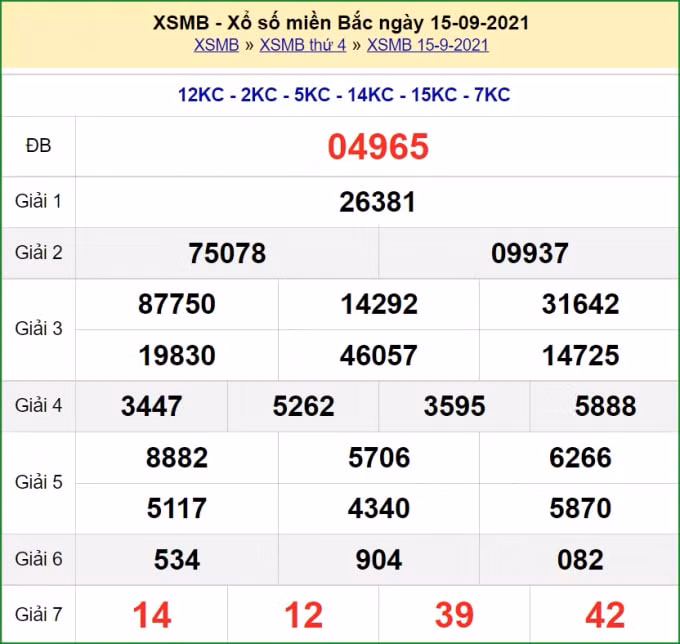Open the XSMB thứ 4 link

(x=303, y=45)
